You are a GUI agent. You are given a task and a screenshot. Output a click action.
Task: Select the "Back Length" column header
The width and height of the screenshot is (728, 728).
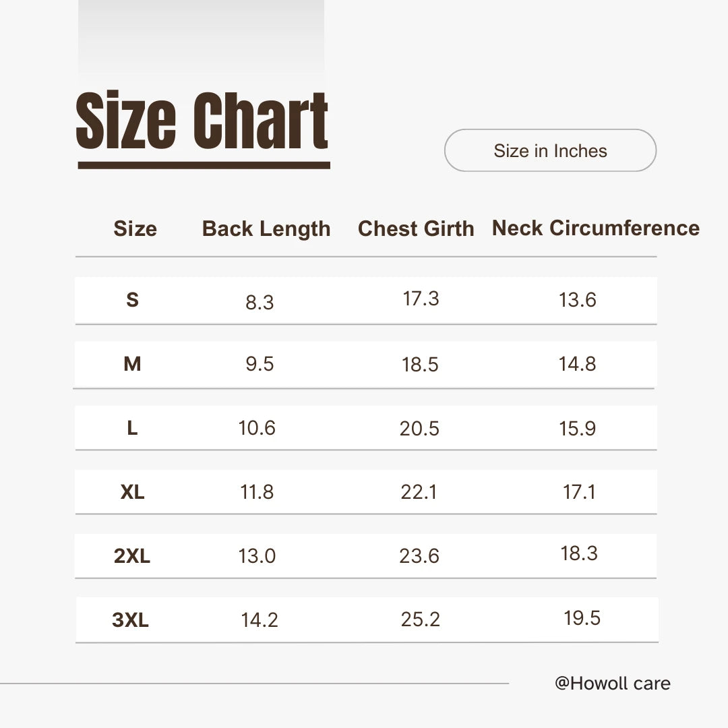coord(266,229)
